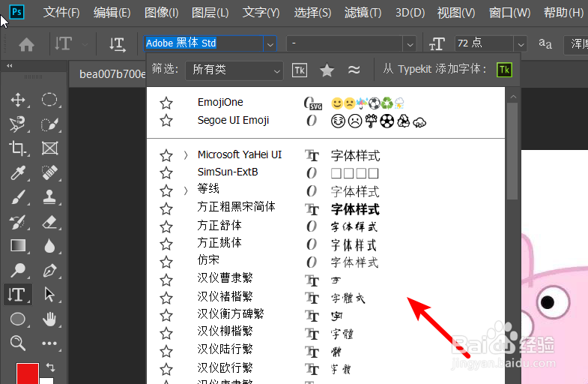Click the font list scroll up arrow
This screenshot has height=384, width=588.
coord(513,97)
